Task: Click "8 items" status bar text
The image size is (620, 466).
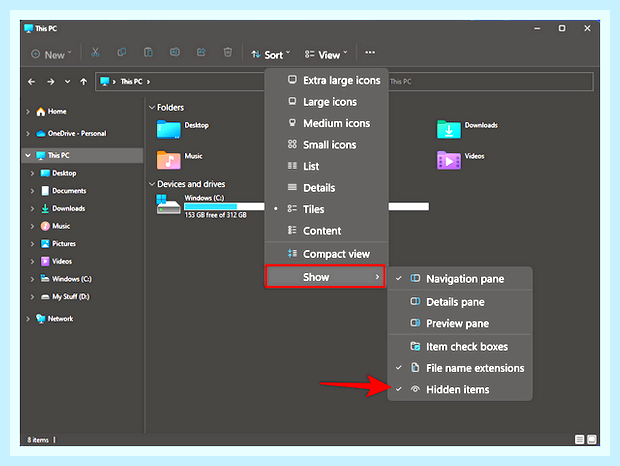Action: tap(38, 440)
